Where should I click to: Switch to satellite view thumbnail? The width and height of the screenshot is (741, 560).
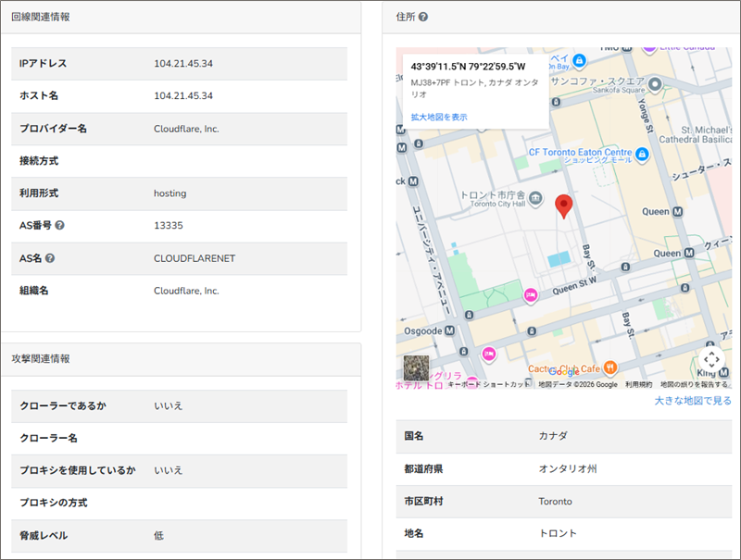416,367
